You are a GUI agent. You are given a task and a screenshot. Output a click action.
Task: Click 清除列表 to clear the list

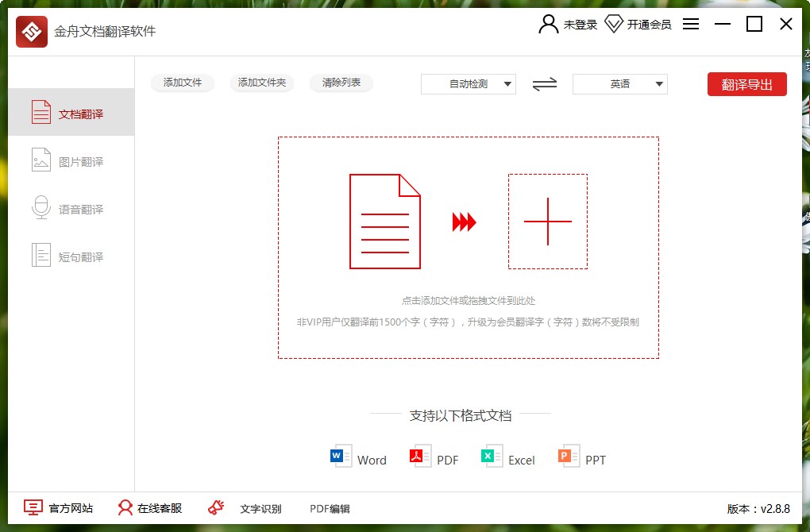tap(341, 82)
